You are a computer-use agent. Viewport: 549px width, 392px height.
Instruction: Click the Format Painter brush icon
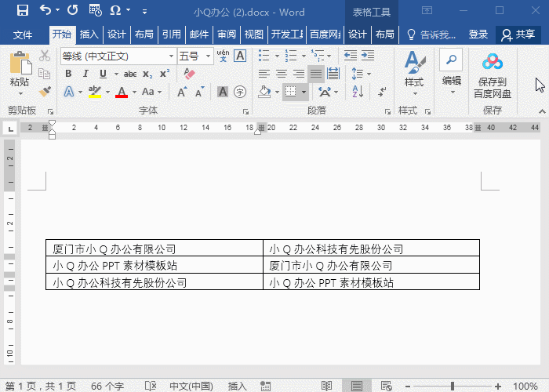(45, 92)
